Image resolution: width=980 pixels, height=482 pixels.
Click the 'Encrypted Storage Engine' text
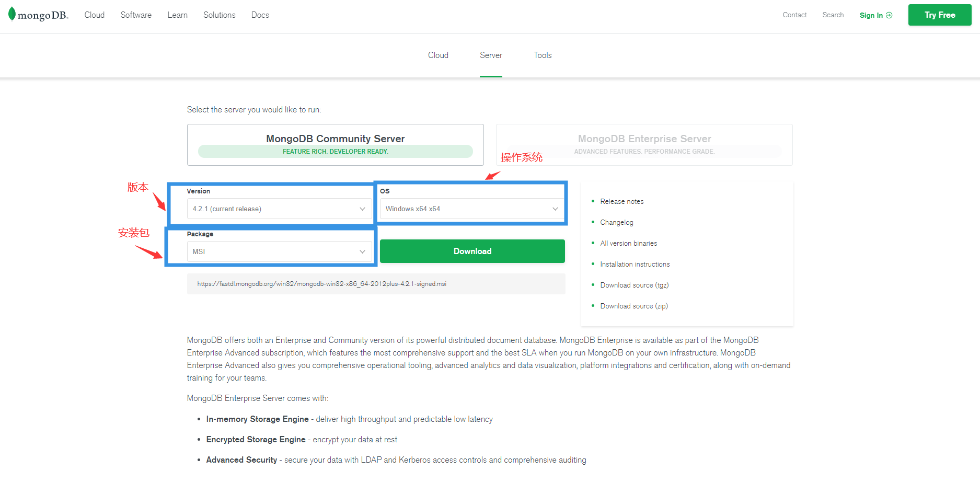[256, 440]
